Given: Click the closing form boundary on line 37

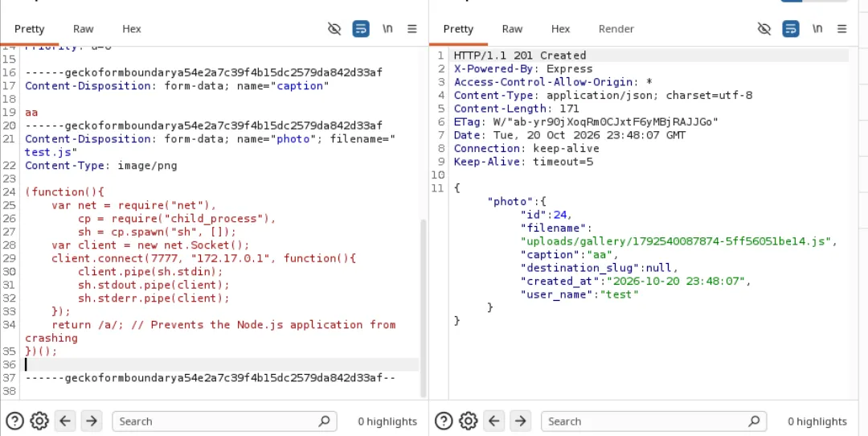Looking at the screenshot, I should point(211,378).
